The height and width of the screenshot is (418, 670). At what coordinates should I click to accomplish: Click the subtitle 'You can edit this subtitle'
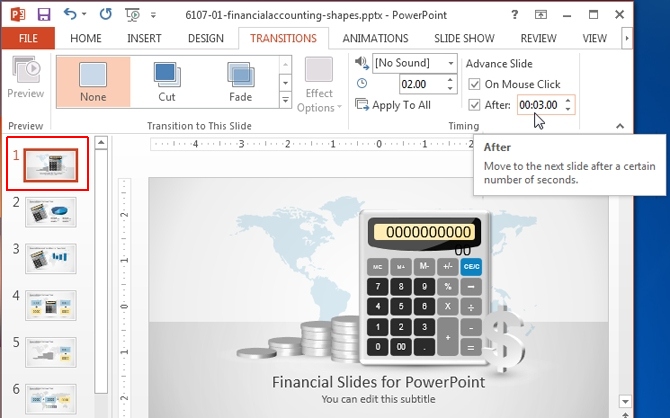click(x=378, y=399)
